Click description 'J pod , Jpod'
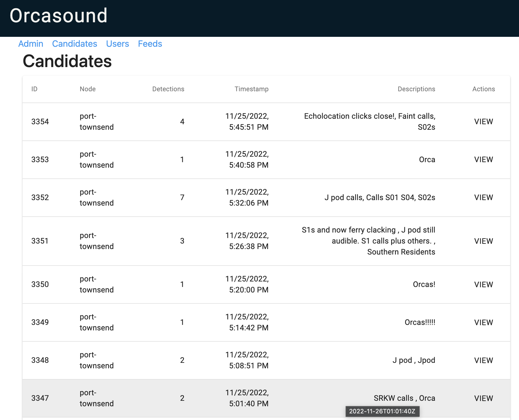 pos(414,360)
